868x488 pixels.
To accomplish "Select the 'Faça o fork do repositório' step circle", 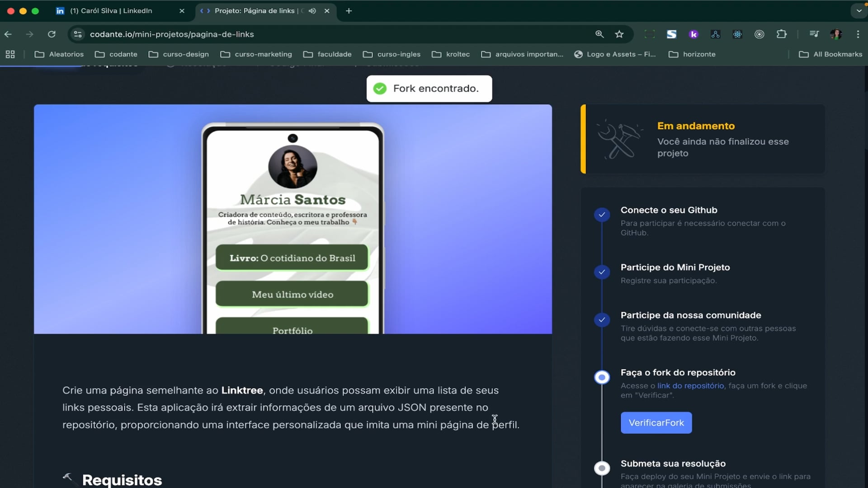I will click(602, 377).
